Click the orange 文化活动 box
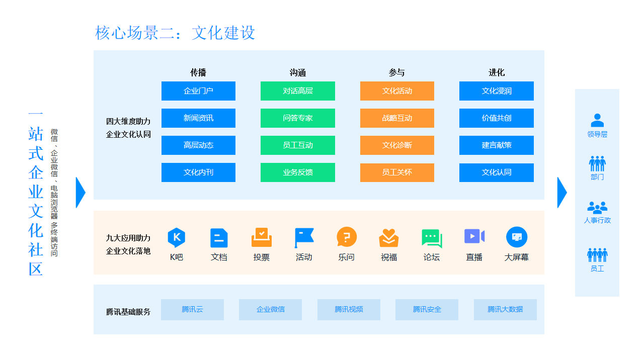 (397, 91)
